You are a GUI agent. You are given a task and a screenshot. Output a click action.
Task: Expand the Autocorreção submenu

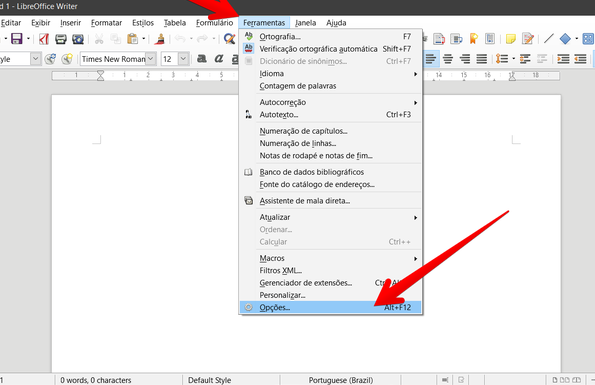pyautogui.click(x=331, y=102)
